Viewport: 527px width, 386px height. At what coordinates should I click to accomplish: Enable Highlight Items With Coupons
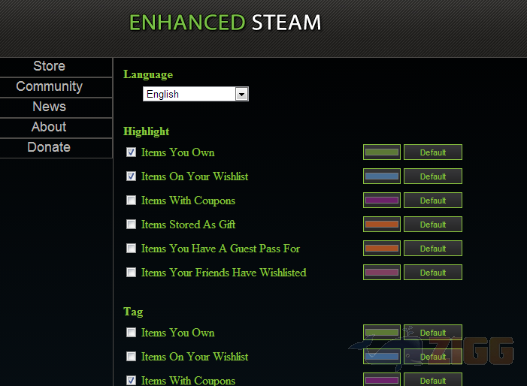[131, 200]
